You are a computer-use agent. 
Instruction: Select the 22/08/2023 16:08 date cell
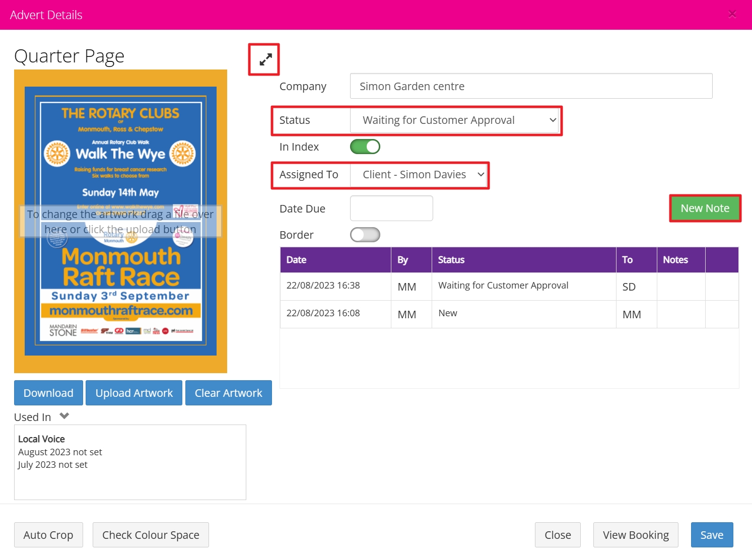[x=335, y=314]
